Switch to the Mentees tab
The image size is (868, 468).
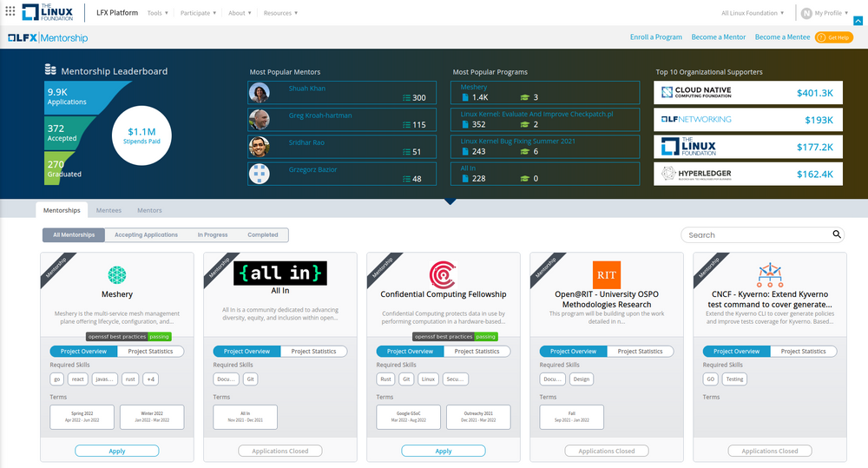[108, 210]
